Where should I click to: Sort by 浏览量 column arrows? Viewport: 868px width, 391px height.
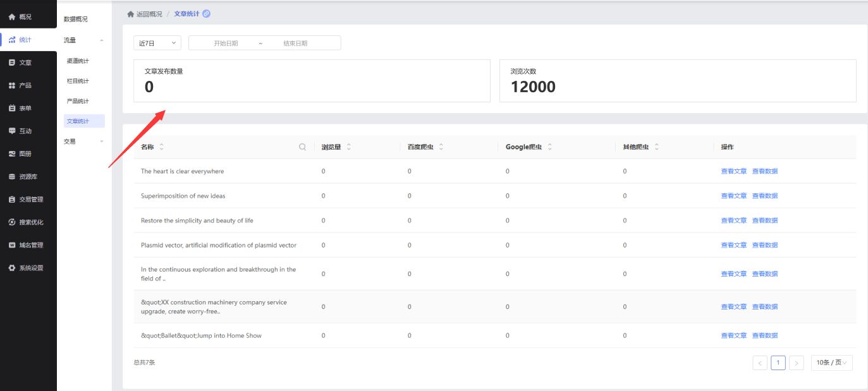[349, 147]
